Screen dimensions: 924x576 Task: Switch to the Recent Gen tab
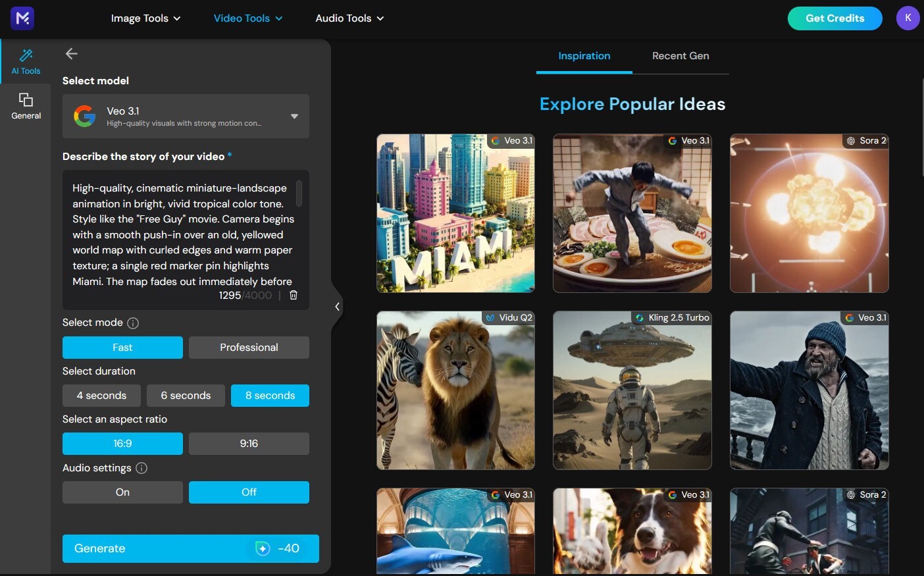pyautogui.click(x=680, y=56)
